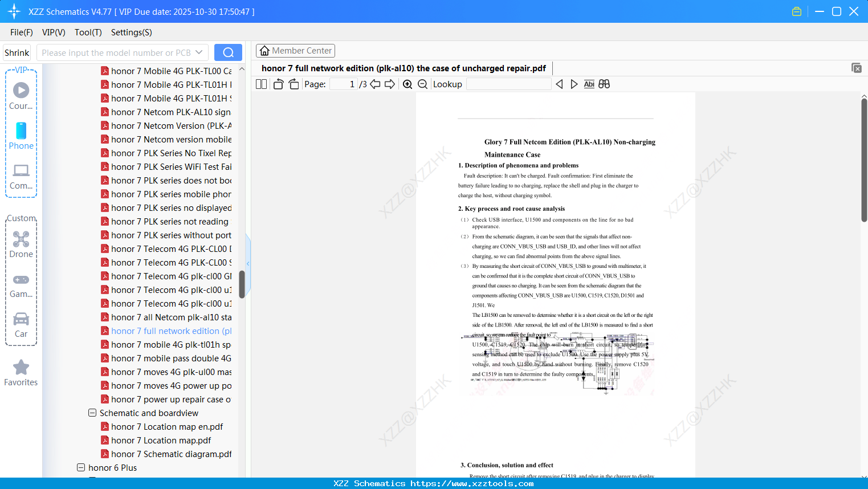
Task: Select honor 7 full network edition file in tree
Action: click(x=172, y=331)
